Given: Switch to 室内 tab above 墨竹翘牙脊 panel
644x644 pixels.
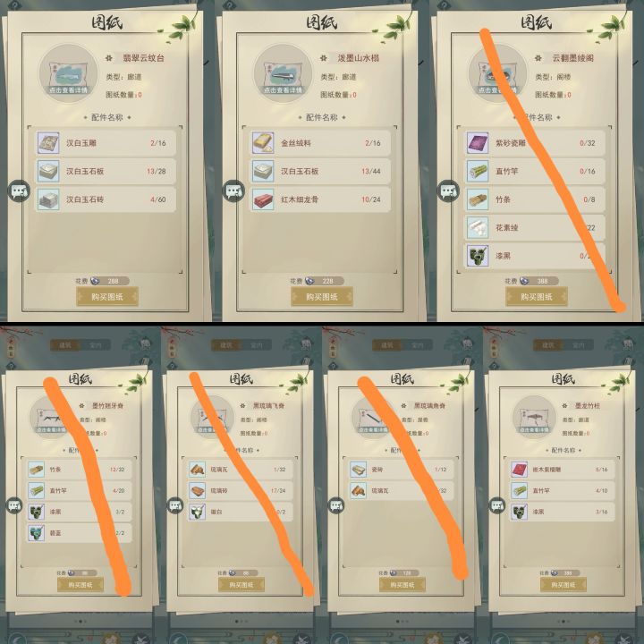Looking at the screenshot, I should point(96,345).
